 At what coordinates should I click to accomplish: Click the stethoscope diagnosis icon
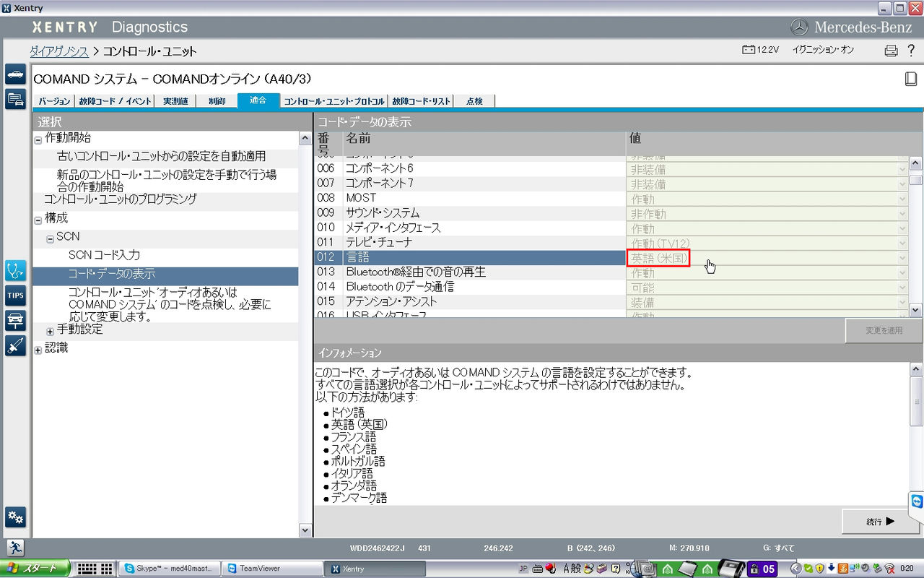[15, 271]
